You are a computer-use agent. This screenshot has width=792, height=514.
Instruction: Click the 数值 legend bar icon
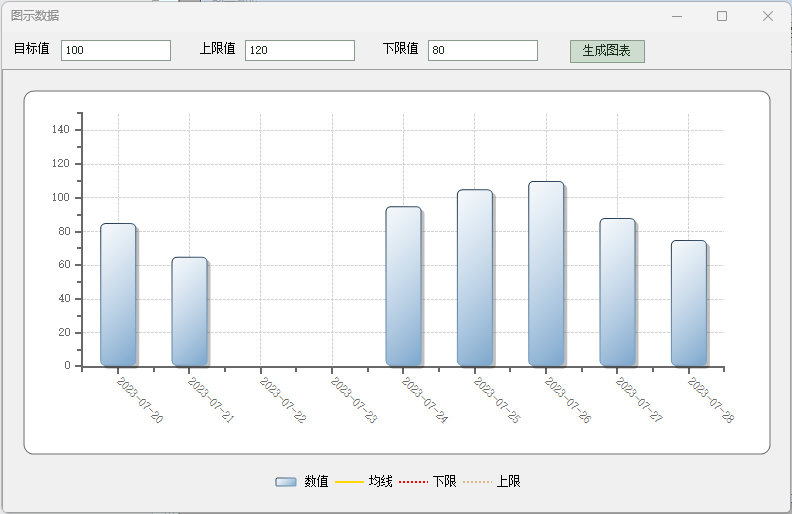[x=286, y=482]
